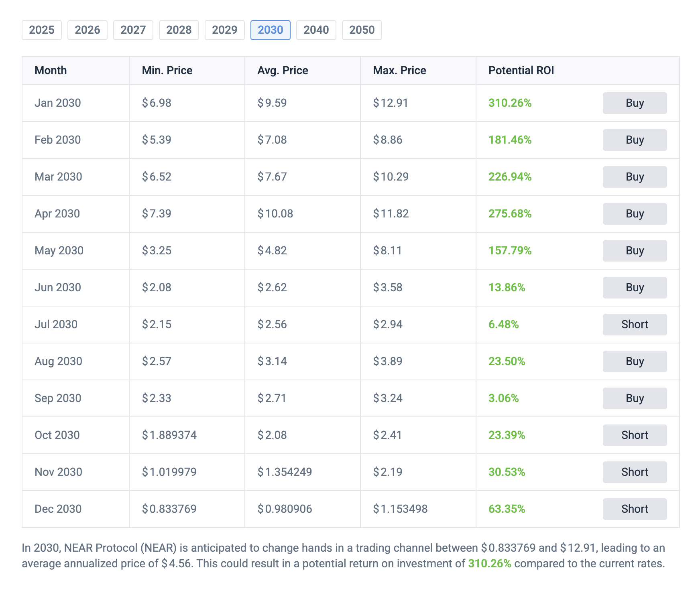Click the $3.89 max price value
The image size is (700, 593).
tap(388, 361)
